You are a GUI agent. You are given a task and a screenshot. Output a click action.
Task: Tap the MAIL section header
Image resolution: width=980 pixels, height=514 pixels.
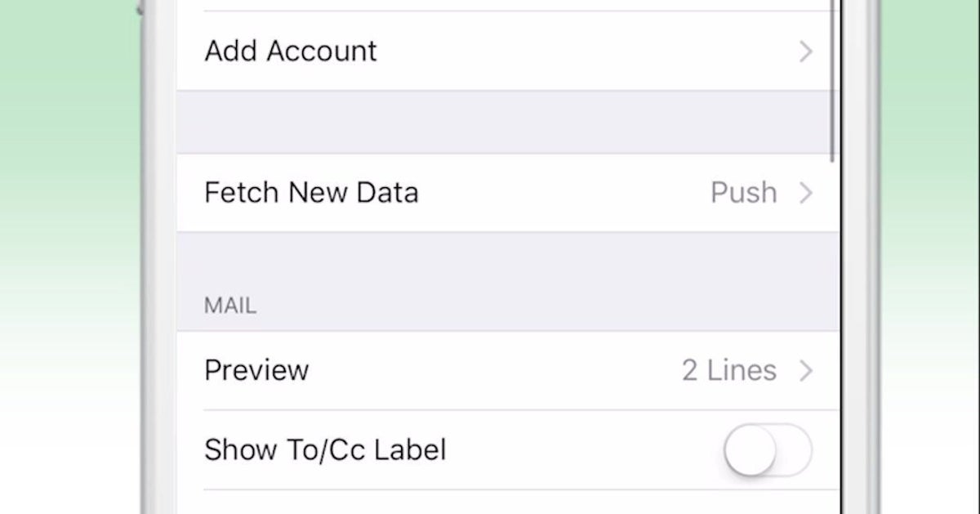click(230, 306)
